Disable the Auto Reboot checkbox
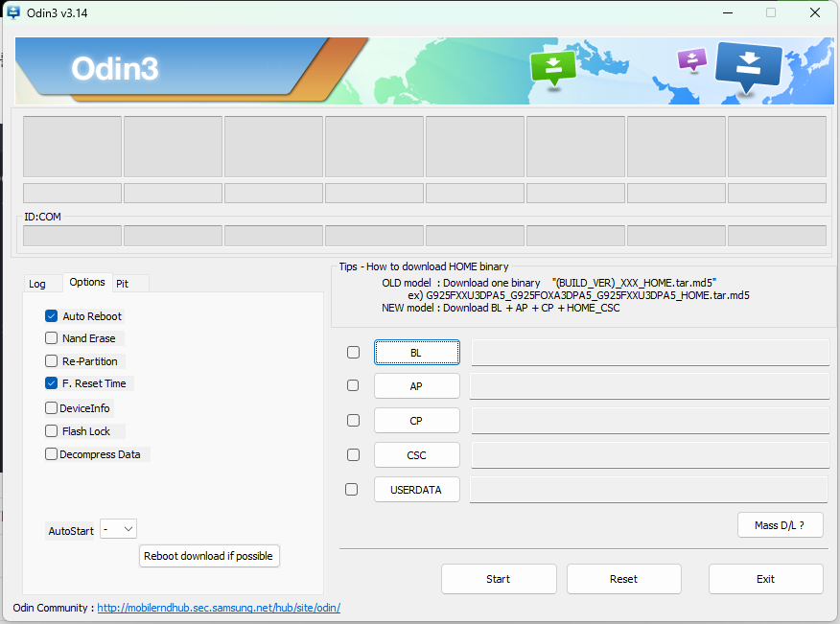This screenshot has width=840, height=624. [x=52, y=316]
